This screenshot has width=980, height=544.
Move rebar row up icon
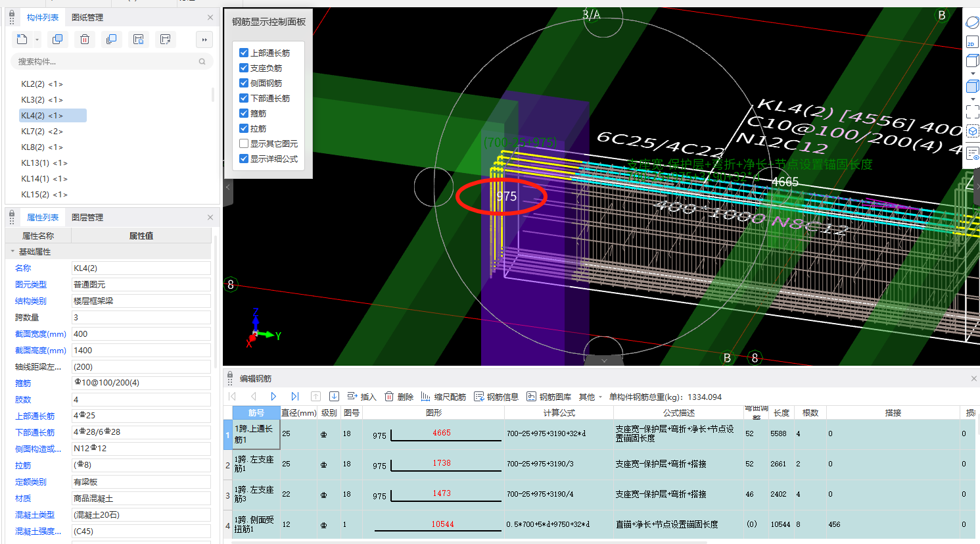[315, 397]
